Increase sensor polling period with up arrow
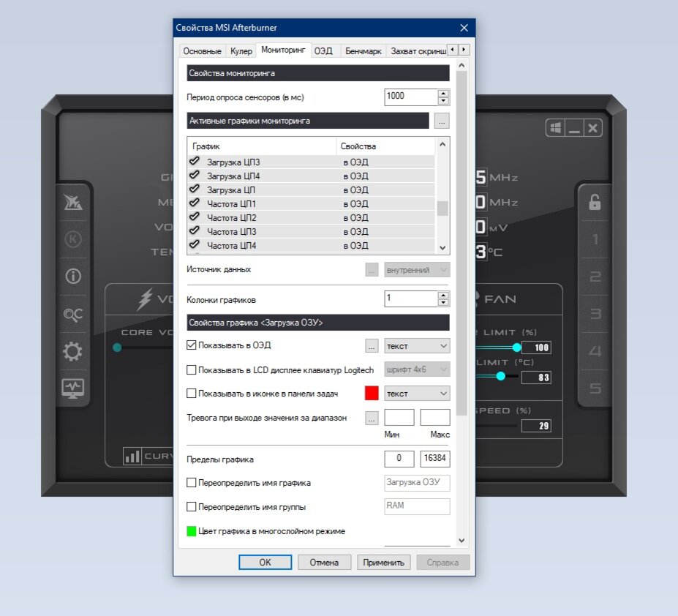 click(443, 94)
